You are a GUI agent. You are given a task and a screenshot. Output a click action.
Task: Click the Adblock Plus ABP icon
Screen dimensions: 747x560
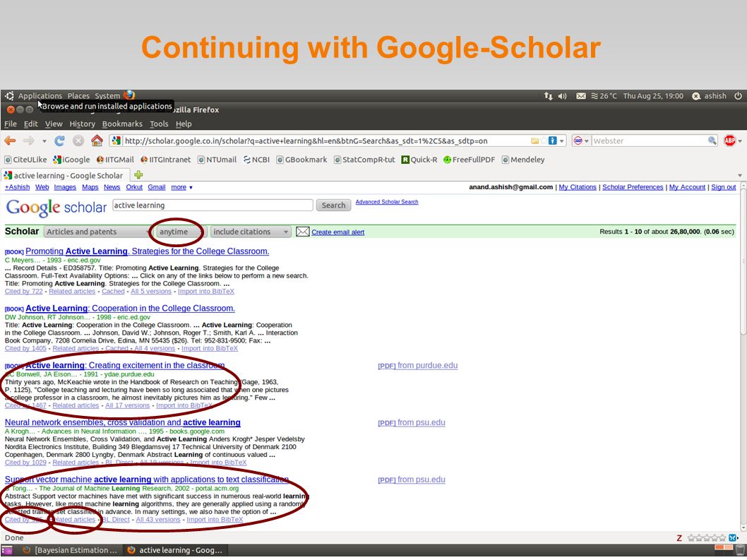tap(729, 141)
